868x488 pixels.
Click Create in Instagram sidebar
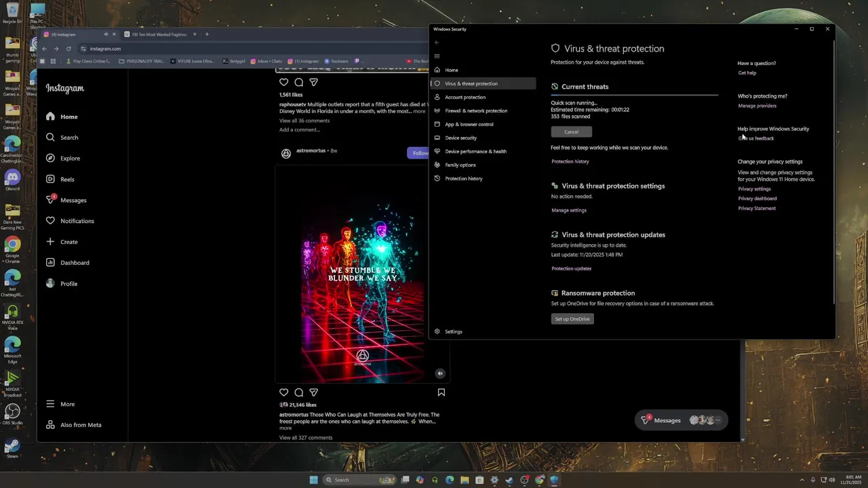(62, 242)
